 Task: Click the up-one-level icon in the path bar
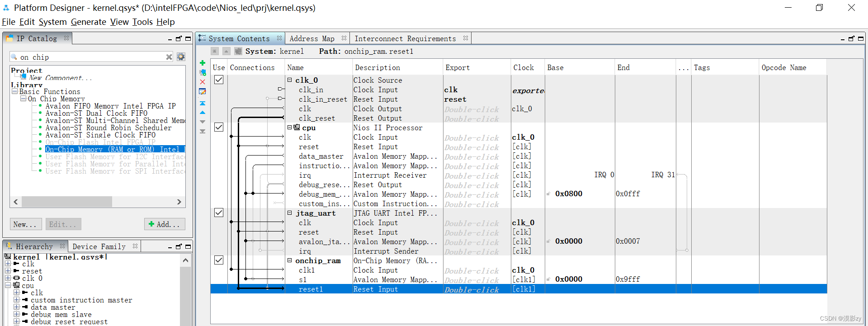click(x=226, y=51)
